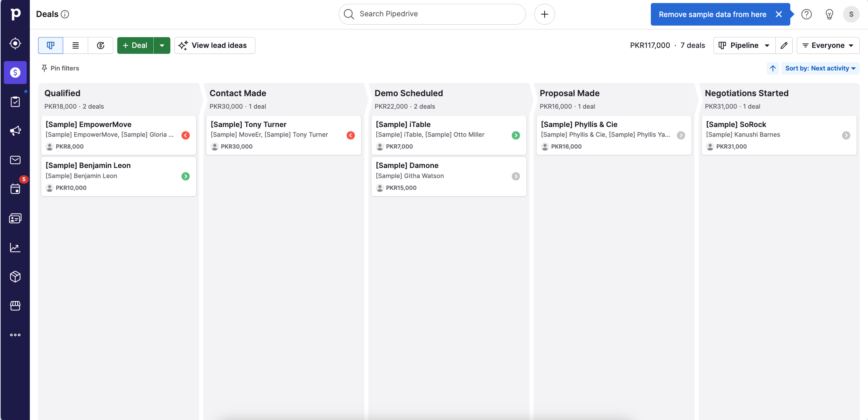Open Insights chart icon in sidebar
This screenshot has height=420, width=868.
pyautogui.click(x=15, y=247)
